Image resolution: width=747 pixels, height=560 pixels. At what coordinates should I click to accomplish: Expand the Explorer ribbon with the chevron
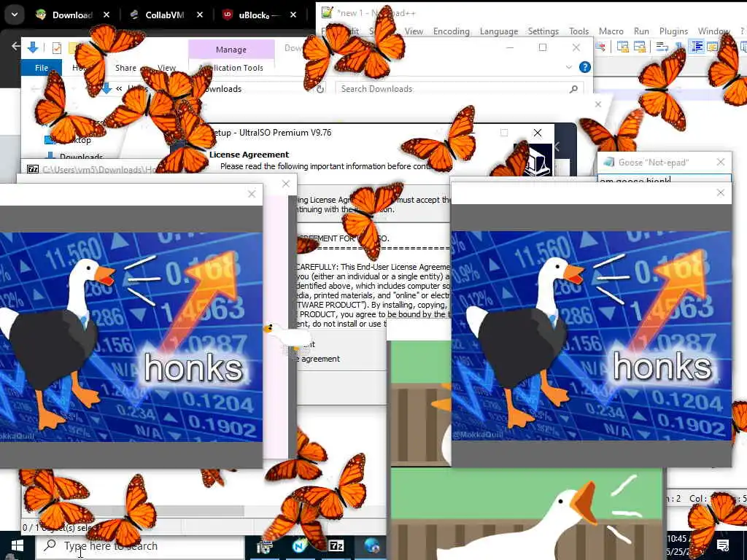(569, 67)
